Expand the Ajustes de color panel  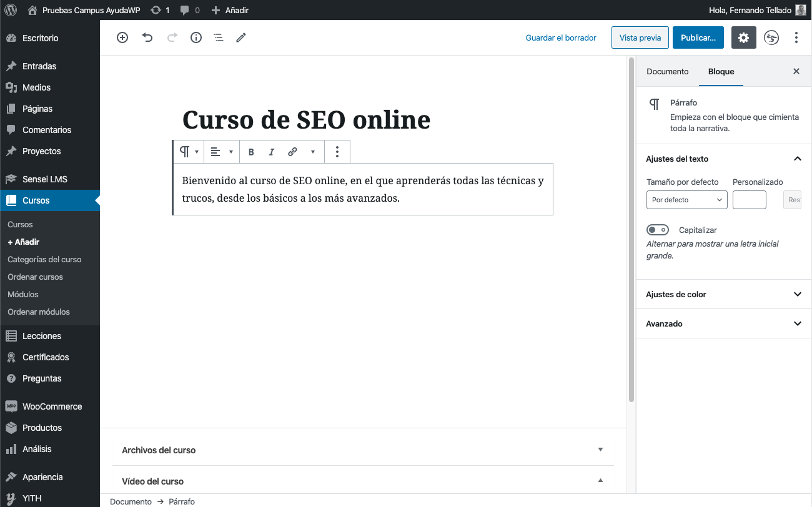723,294
